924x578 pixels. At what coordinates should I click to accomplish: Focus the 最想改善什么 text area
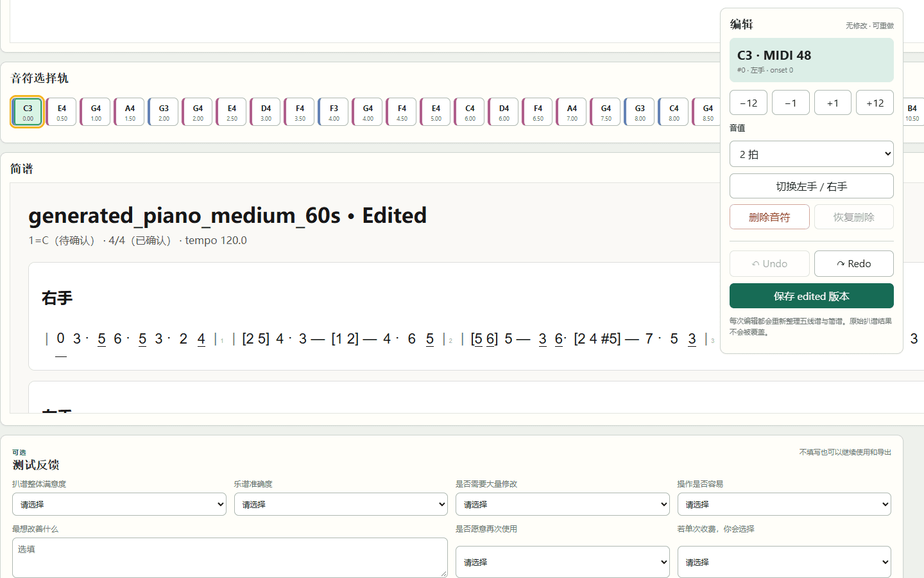click(x=230, y=557)
